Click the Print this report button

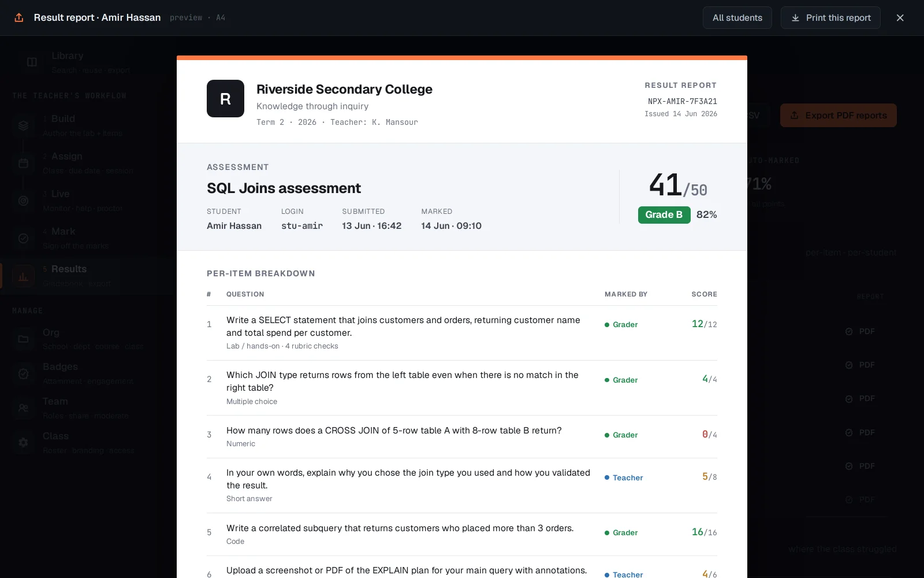pos(830,18)
